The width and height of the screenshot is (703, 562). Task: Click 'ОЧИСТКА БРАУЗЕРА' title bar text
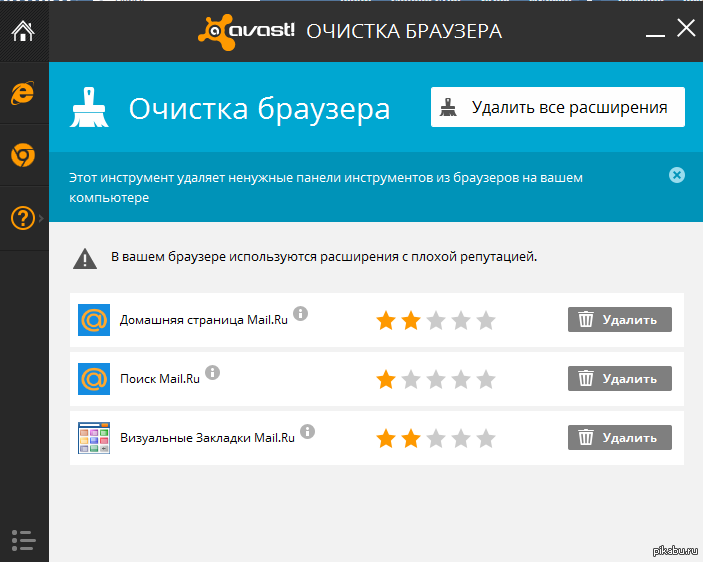click(404, 32)
